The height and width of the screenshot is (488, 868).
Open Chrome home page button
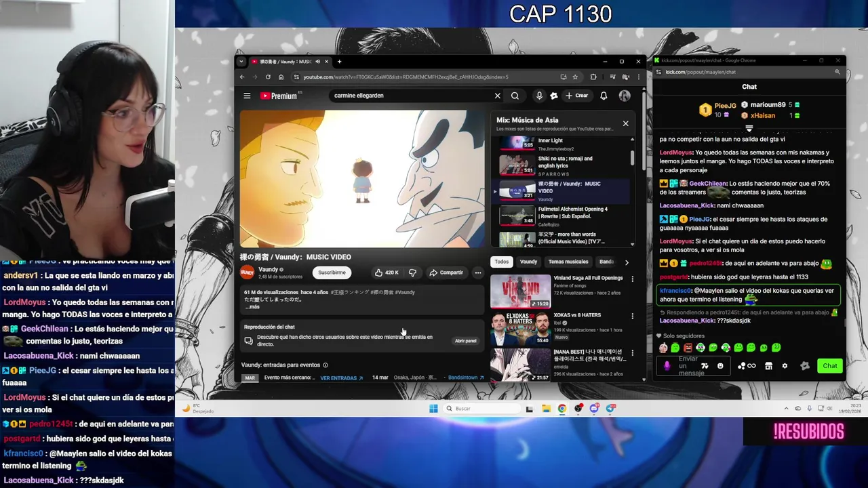point(281,77)
